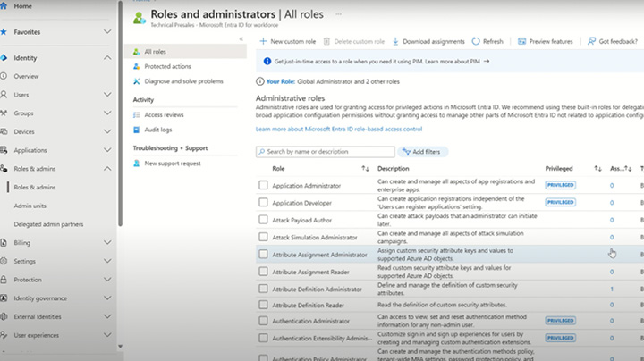
Task: Click the left sidebar vertical scrollbar
Action: click(120, 113)
